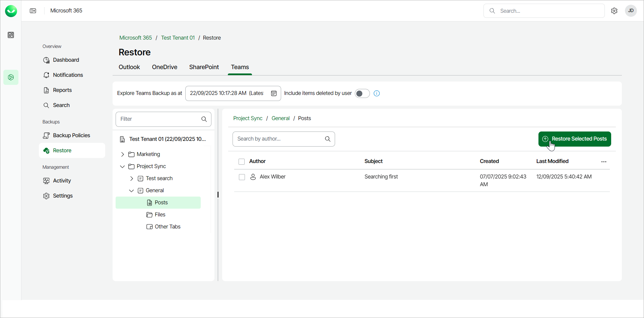Click the JD user avatar

[631, 11]
